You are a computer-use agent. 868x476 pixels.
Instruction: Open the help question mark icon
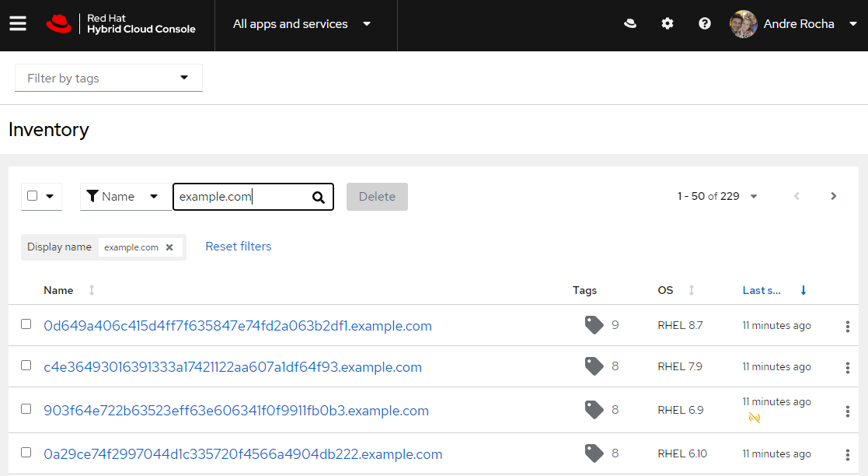[x=705, y=24]
